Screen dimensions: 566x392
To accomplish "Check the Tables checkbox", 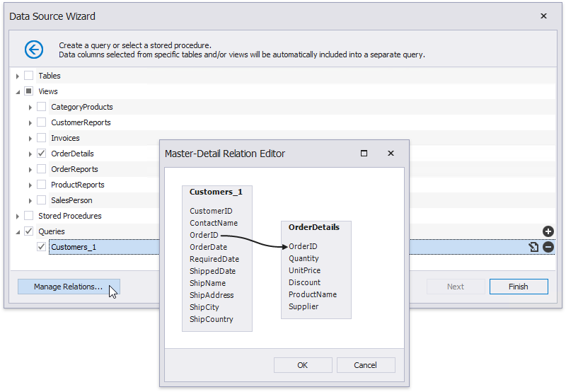I will pos(29,76).
